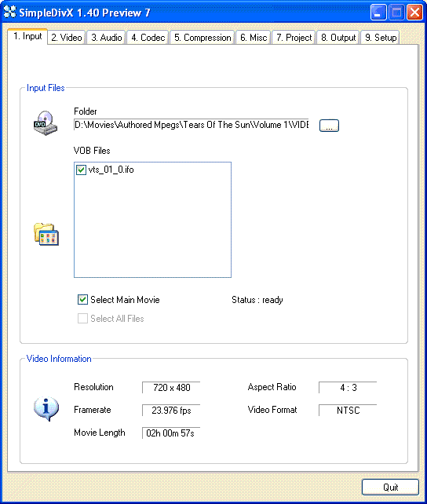Open the 8. Output tab
The width and height of the screenshot is (427, 504).
click(x=338, y=38)
